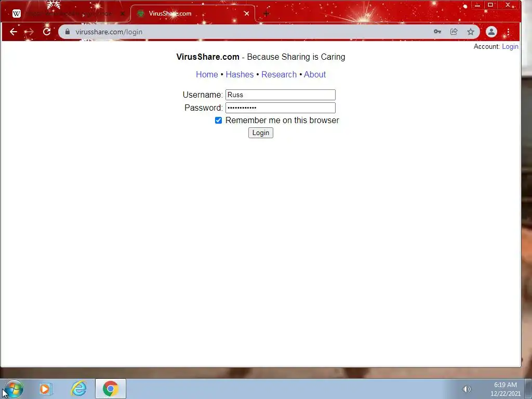
Task: Open the About link
Action: (315, 74)
